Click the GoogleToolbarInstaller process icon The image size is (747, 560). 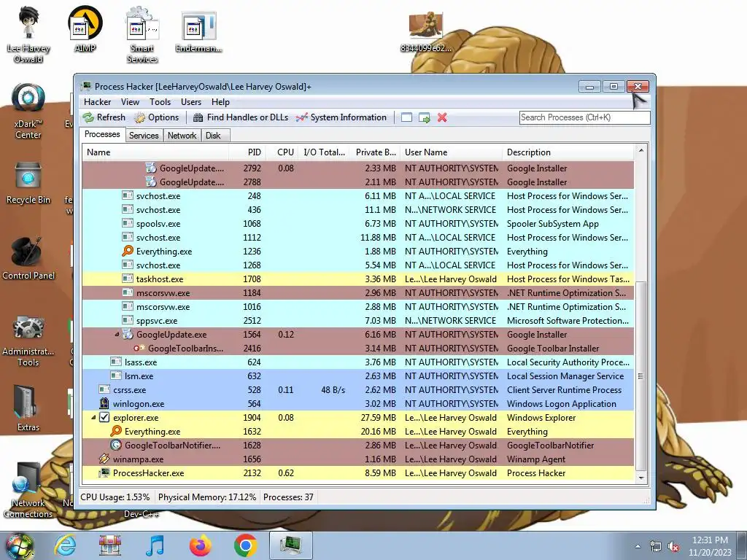tap(139, 348)
